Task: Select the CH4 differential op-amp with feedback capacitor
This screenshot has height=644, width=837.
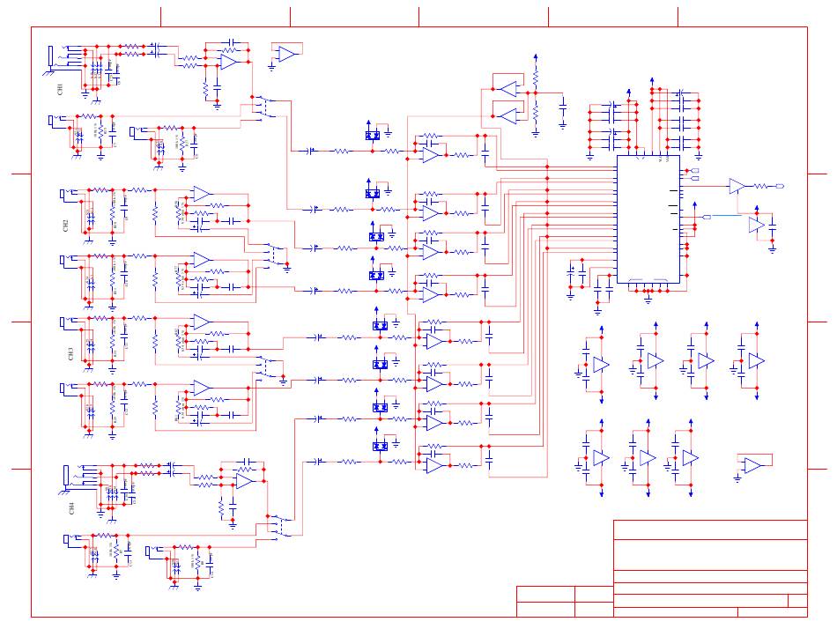Action: point(244,481)
